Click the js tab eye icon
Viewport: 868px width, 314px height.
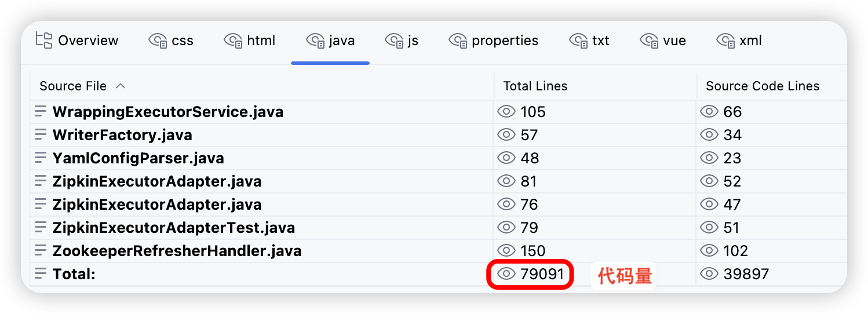pos(393,41)
